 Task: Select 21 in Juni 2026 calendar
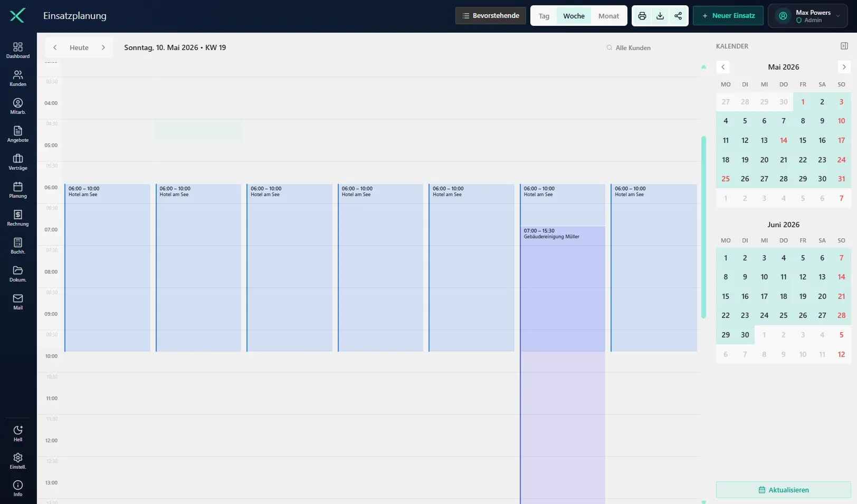842,296
